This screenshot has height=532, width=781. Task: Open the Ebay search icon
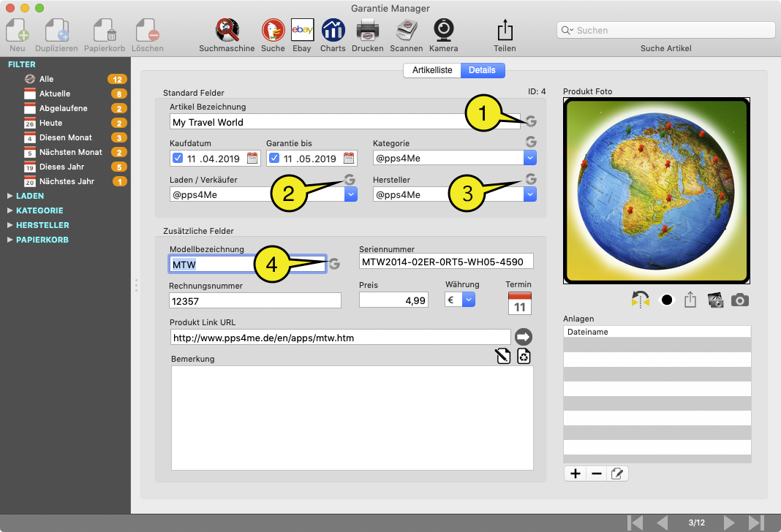pyautogui.click(x=302, y=31)
